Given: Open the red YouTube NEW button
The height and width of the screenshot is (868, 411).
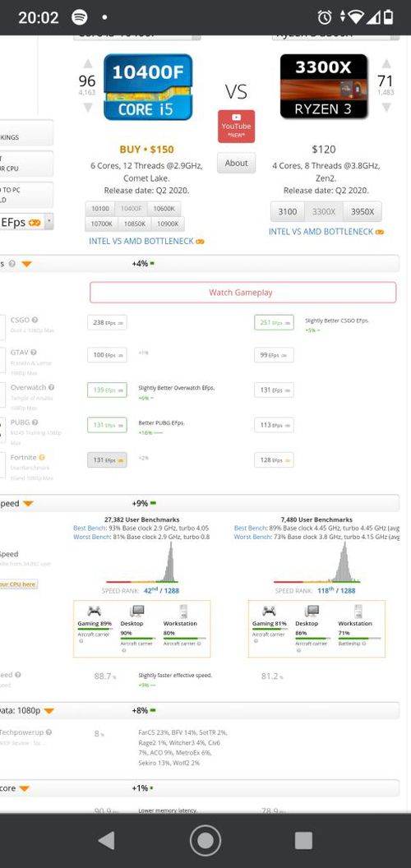Looking at the screenshot, I should tap(237, 127).
